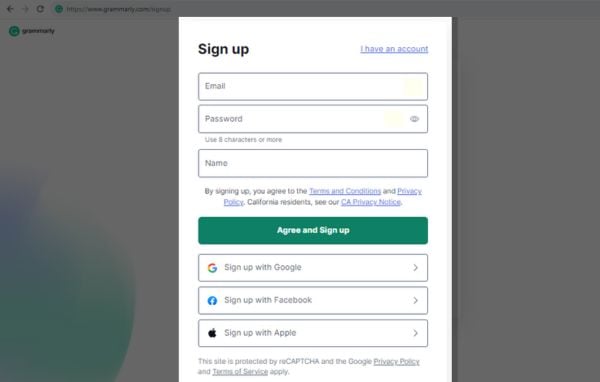The height and width of the screenshot is (382, 600).
Task: Click the Grammarly logo icon
Action: point(14,31)
